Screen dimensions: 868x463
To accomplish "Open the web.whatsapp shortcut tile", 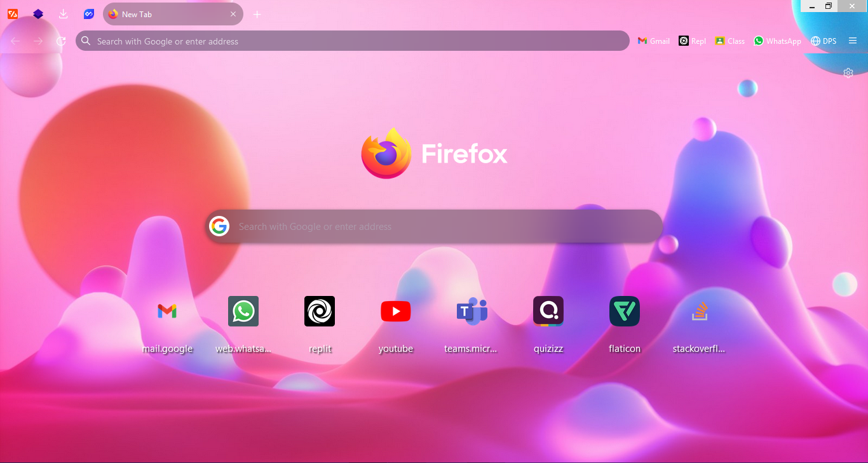I will (243, 311).
